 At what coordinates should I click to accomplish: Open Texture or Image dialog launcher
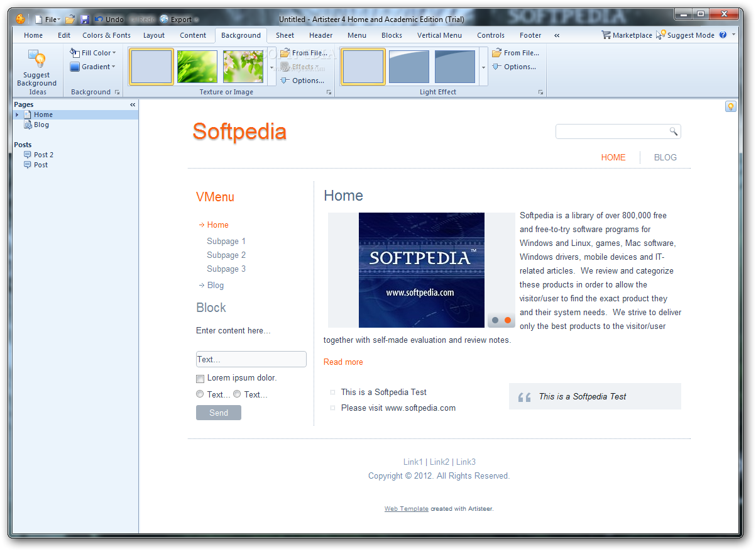[x=329, y=92]
